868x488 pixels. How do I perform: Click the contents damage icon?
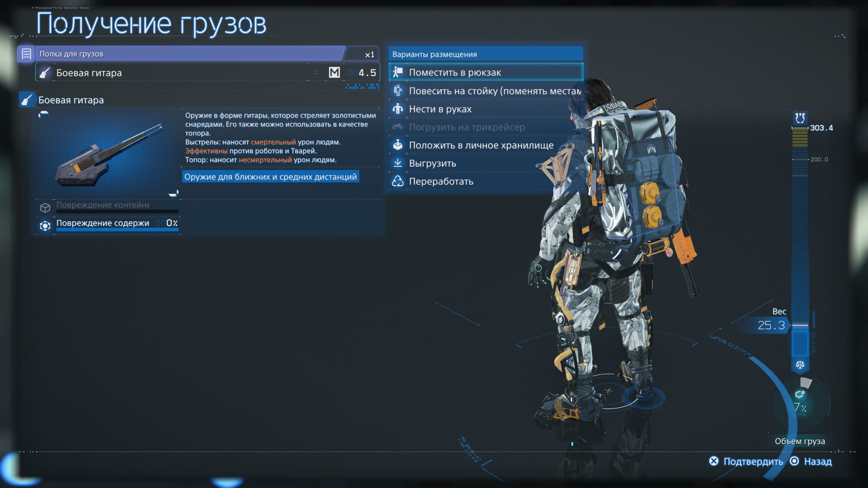[45, 226]
